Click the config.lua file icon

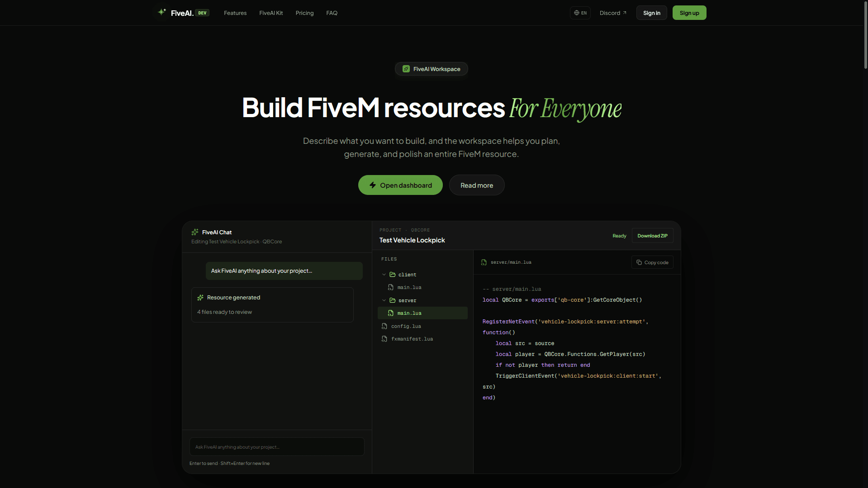tap(384, 326)
